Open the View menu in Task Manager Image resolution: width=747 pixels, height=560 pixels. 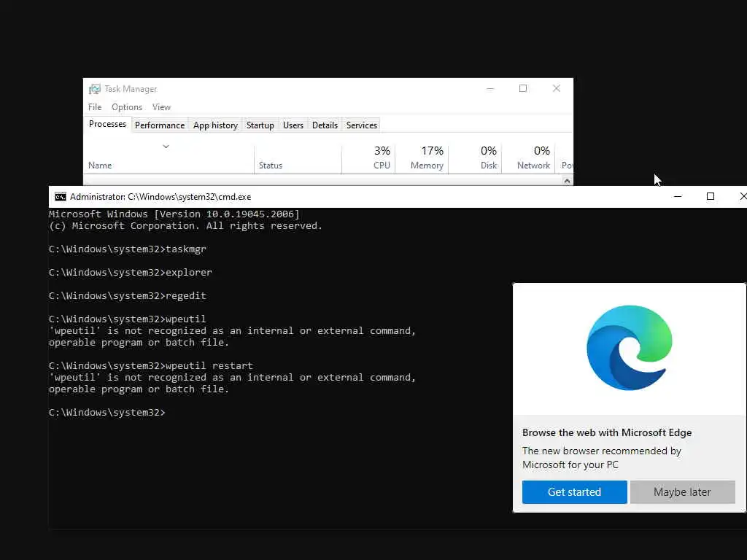tap(161, 107)
